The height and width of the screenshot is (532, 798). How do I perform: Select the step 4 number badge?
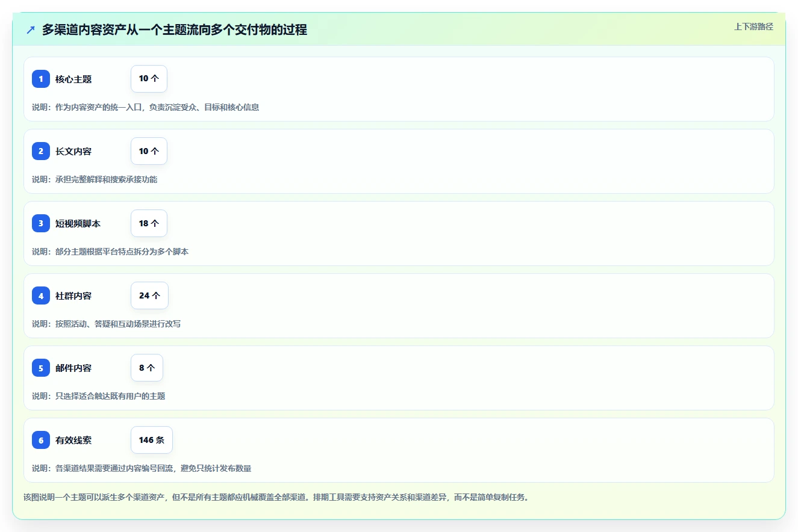pyautogui.click(x=41, y=295)
